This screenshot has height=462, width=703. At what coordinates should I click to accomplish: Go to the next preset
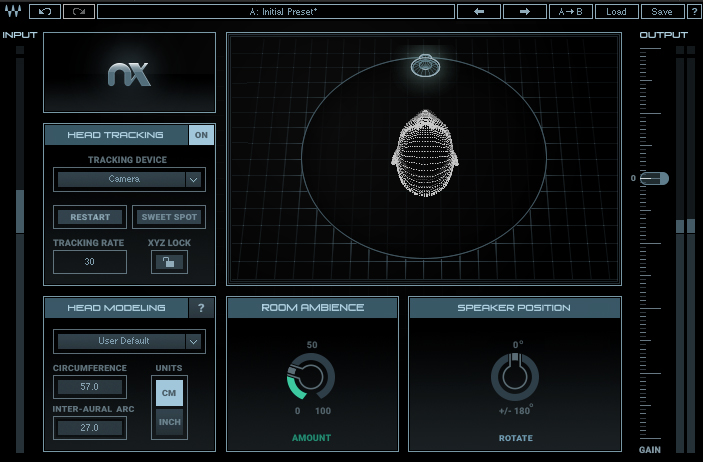525,12
